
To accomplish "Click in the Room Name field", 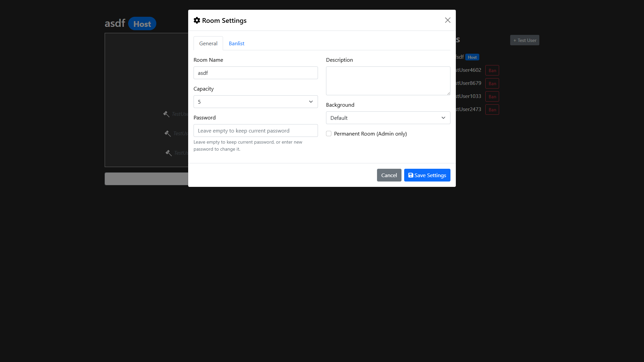I will coord(255,73).
